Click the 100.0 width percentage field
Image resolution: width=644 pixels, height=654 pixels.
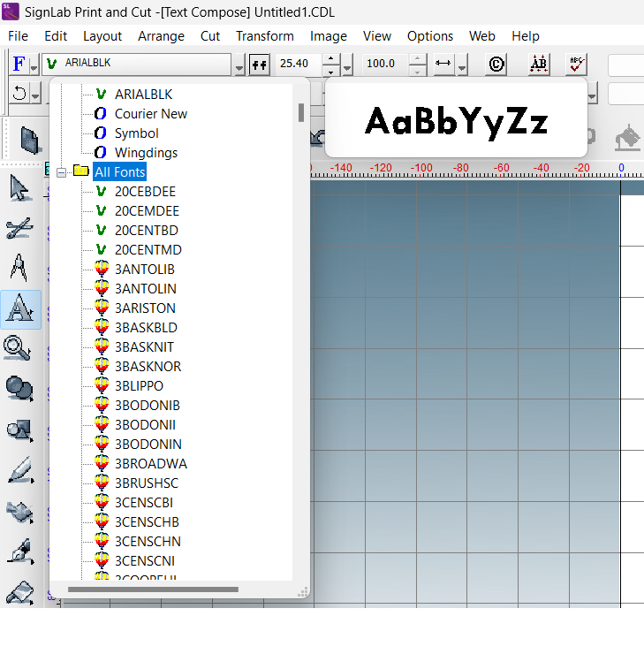click(x=385, y=64)
